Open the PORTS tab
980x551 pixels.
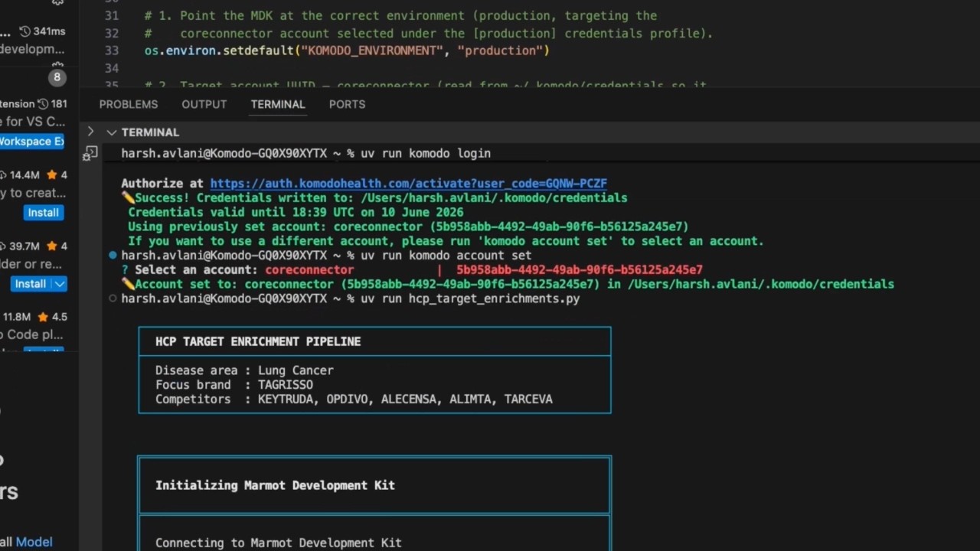pyautogui.click(x=347, y=104)
